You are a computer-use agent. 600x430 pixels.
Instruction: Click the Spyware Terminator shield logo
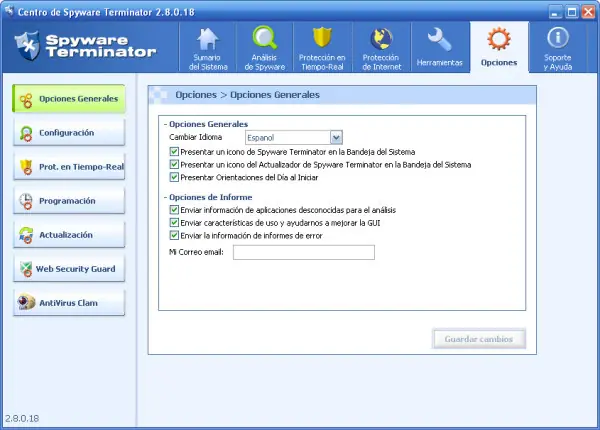coord(27,46)
